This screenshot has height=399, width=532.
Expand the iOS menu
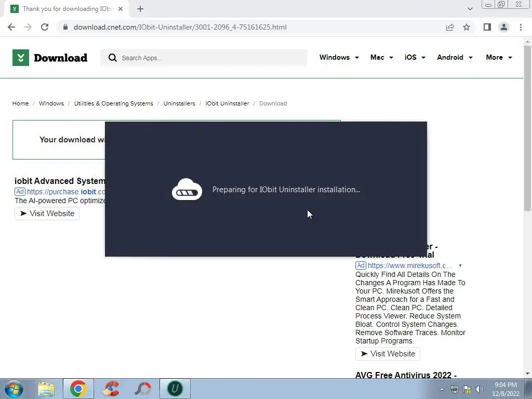tap(415, 57)
